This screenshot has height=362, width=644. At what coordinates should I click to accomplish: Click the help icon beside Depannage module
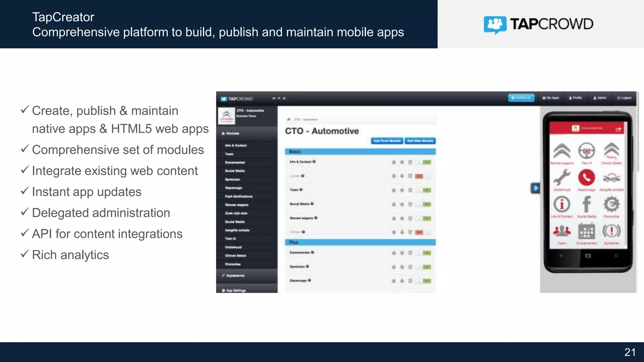click(x=309, y=280)
